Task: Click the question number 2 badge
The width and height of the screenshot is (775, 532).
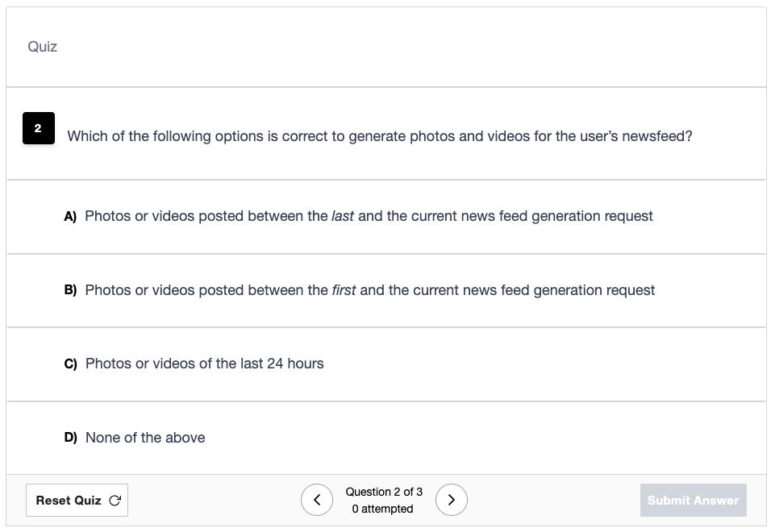Action: (39, 128)
